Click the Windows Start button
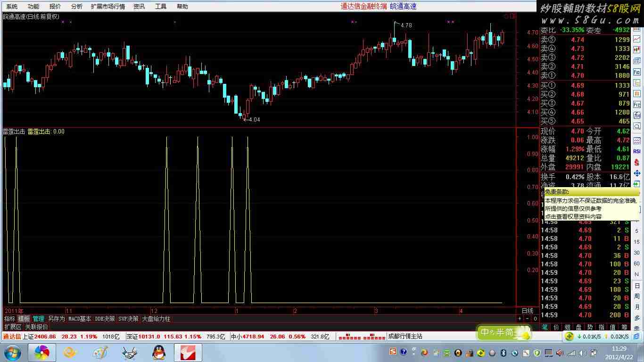Image resolution: width=644 pixels, height=362 pixels. click(x=12, y=353)
